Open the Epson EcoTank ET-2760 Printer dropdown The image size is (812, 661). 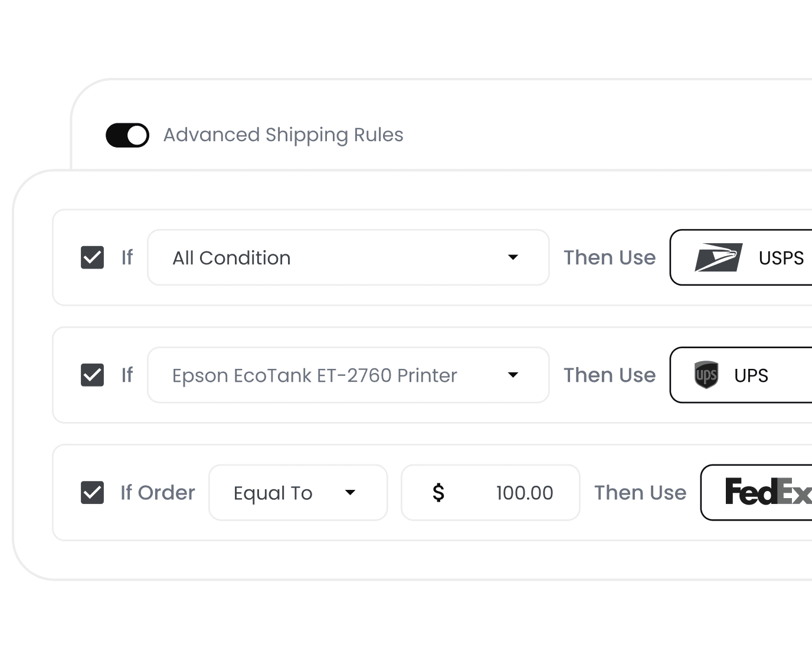(x=348, y=375)
